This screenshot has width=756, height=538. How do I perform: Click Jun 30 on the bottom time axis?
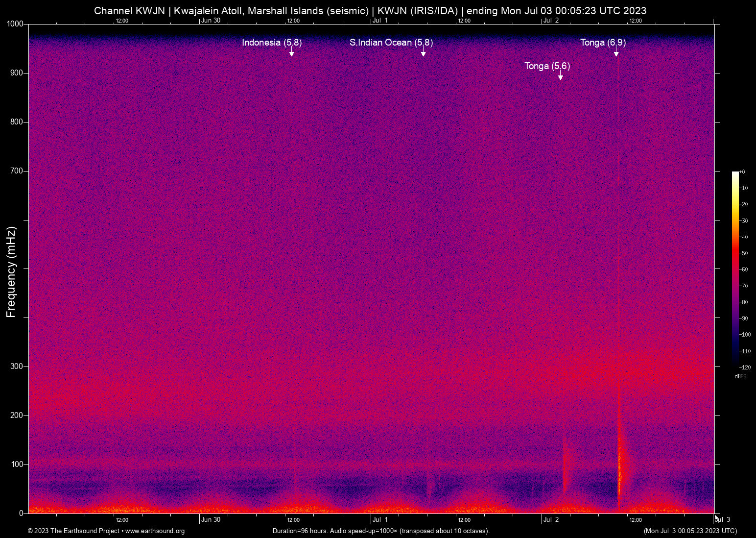pos(211,519)
